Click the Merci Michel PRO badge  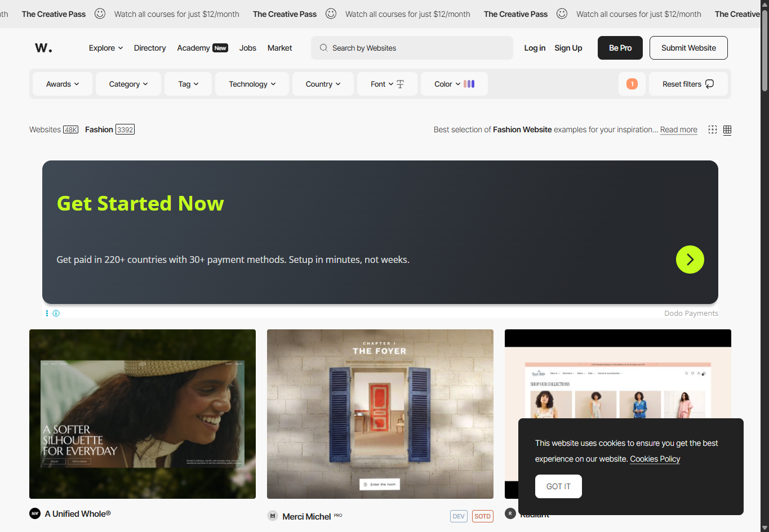338,515
